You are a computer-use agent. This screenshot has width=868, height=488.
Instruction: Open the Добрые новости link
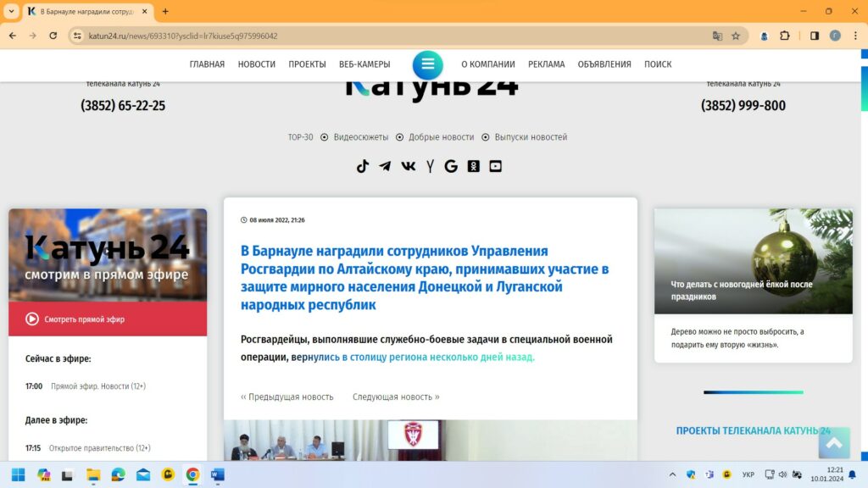(441, 137)
